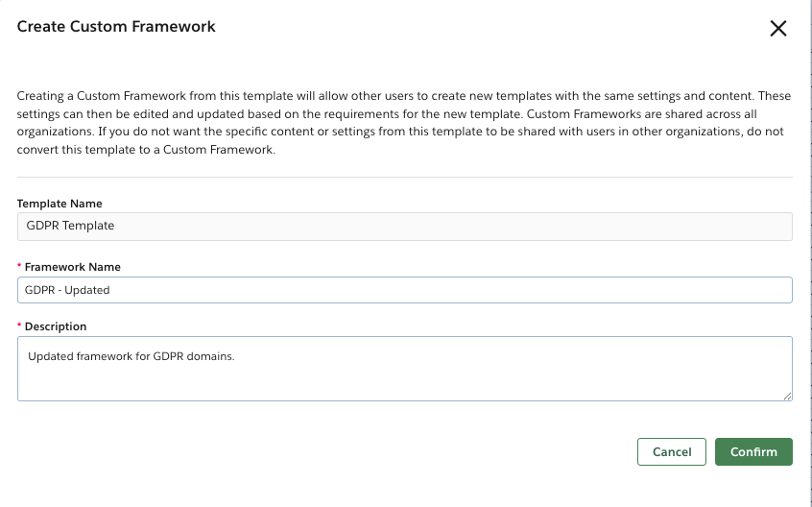Click "Updated framework for GDPR domains." text

tap(131, 356)
